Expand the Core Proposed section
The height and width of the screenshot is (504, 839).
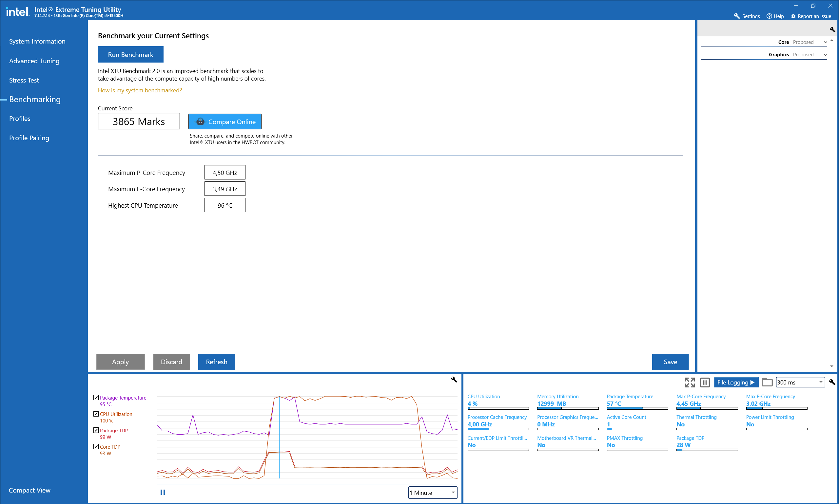coord(826,42)
